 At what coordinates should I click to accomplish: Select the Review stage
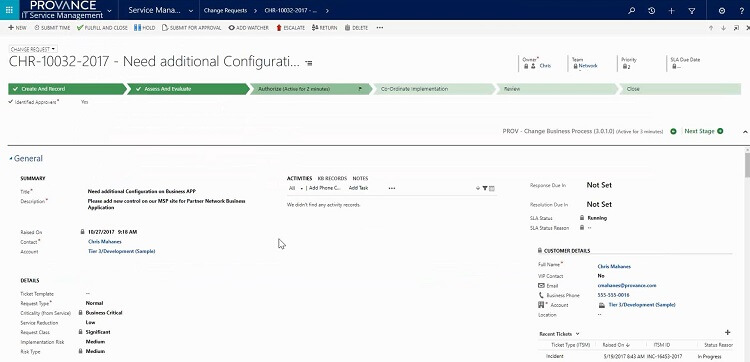pyautogui.click(x=557, y=89)
